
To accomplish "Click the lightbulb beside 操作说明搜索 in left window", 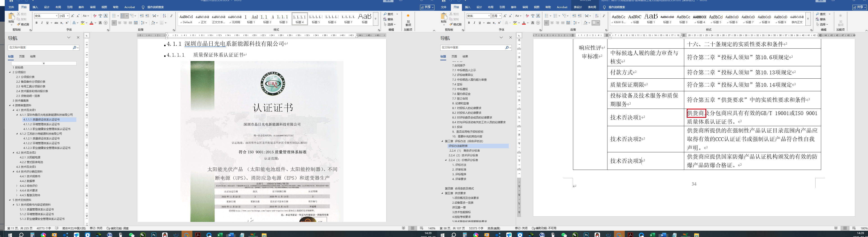I will [143, 7].
